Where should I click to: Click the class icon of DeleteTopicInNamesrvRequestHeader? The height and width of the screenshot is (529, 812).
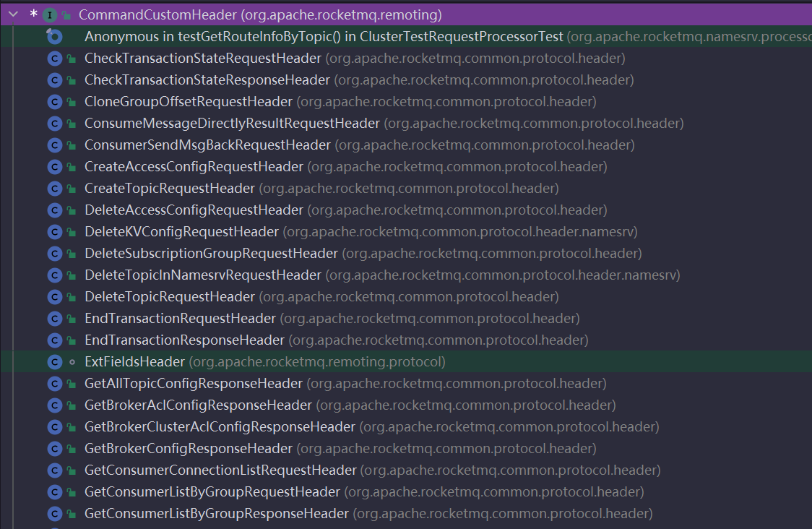[54, 275]
